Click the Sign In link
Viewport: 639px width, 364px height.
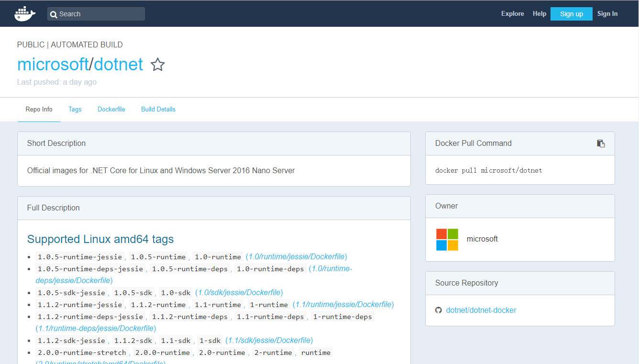tap(607, 14)
